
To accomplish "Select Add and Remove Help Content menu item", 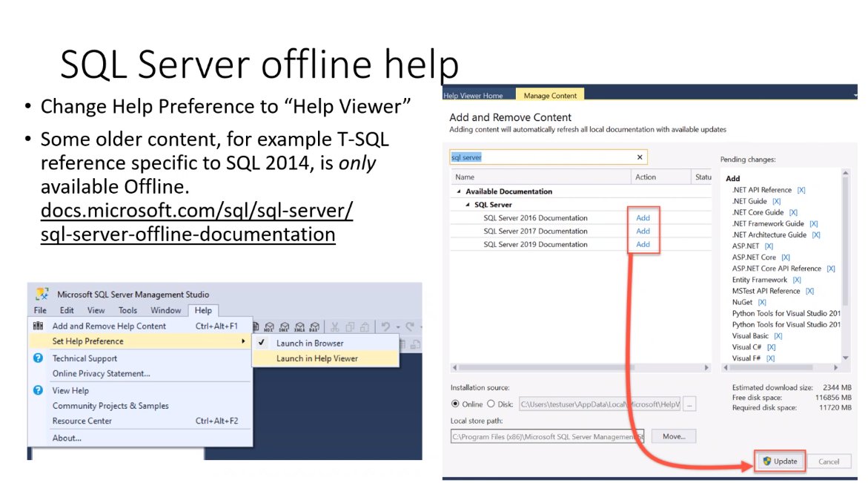I will coord(141,326).
